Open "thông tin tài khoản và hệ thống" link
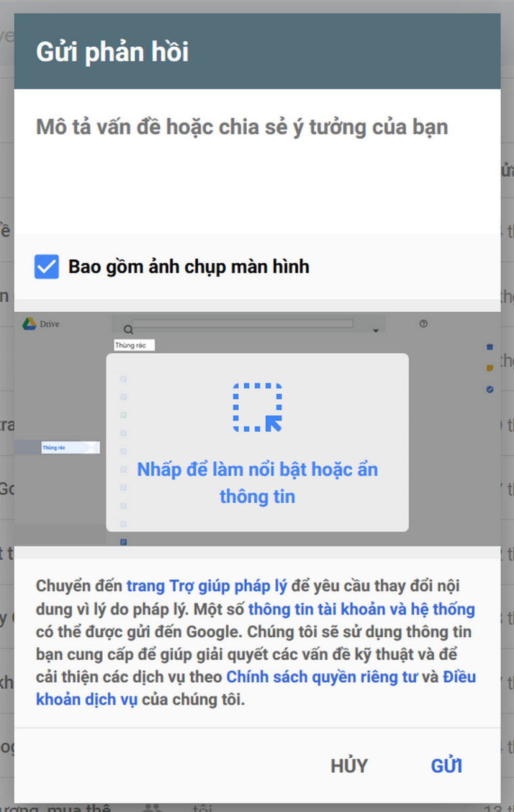This screenshot has width=514, height=812. pos(361,609)
